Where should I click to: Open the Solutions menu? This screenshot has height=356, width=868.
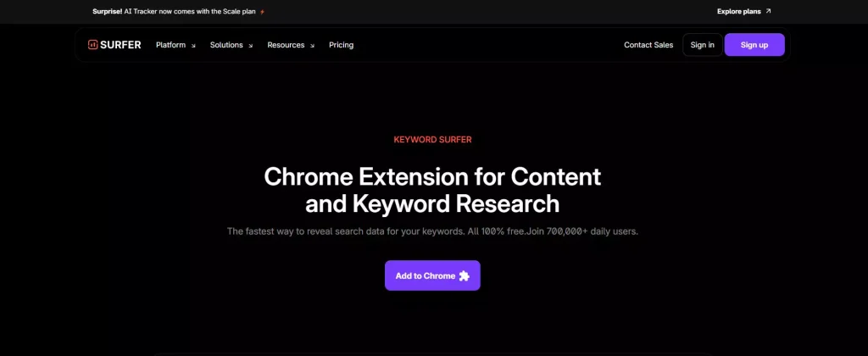pyautogui.click(x=226, y=45)
